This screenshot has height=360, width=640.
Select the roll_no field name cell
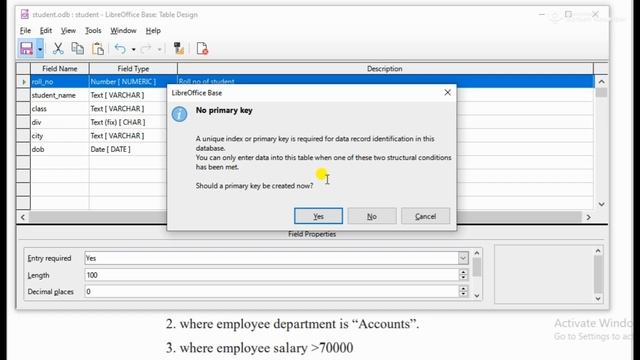coord(60,82)
